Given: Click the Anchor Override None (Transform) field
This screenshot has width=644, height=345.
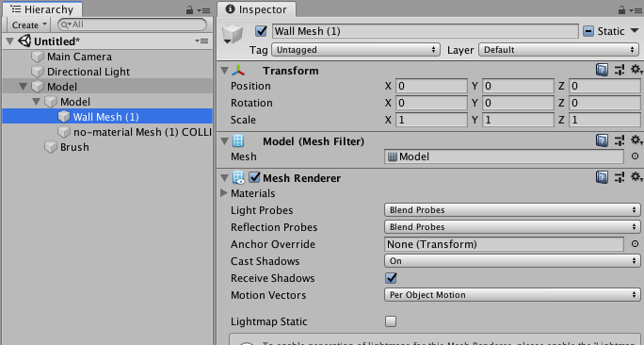Looking at the screenshot, I should click(x=504, y=244).
